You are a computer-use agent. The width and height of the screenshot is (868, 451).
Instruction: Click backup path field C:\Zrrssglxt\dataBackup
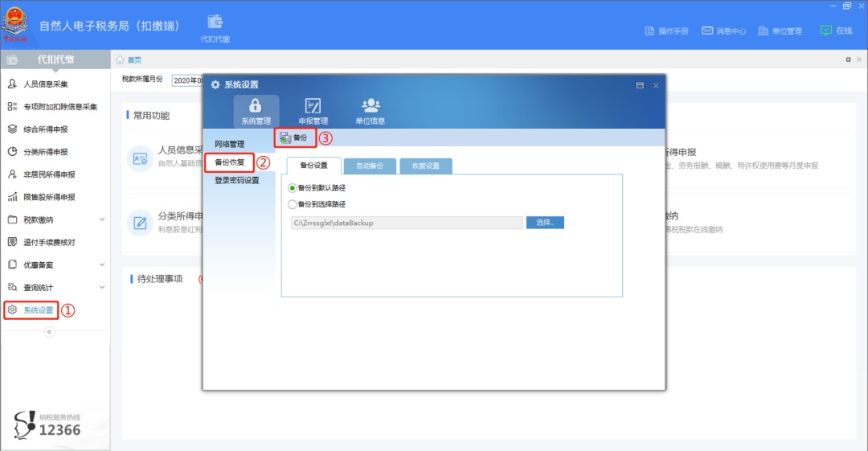point(407,223)
